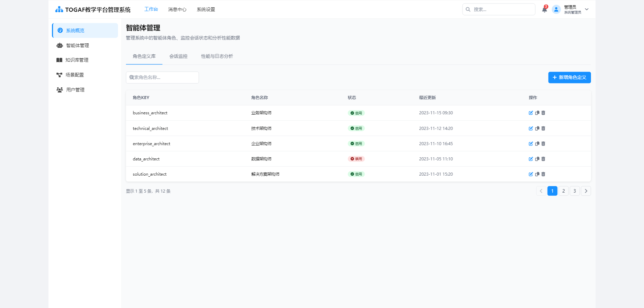
Task: Delete the enterprise_architect role
Action: click(x=543, y=144)
